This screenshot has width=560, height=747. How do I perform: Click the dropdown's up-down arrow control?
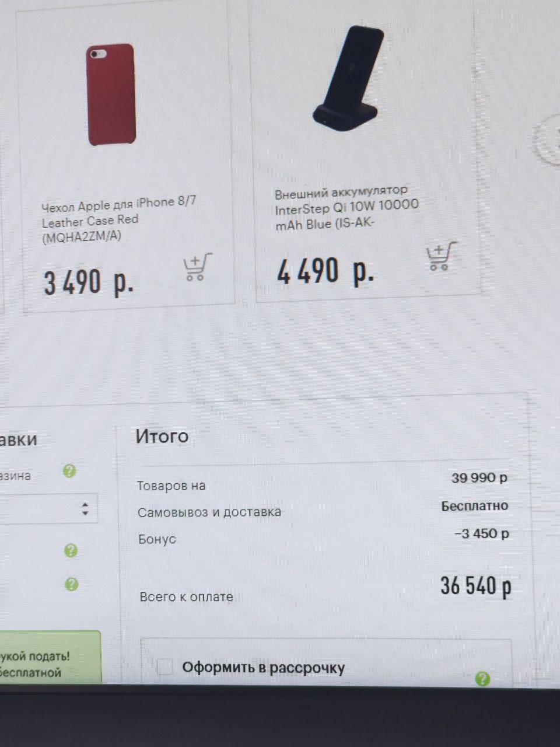(85, 509)
